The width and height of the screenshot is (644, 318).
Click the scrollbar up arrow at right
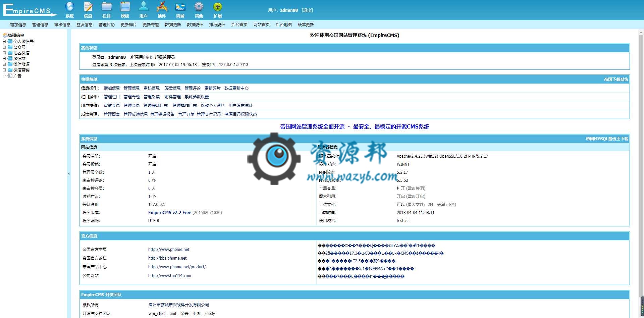[x=642, y=32]
